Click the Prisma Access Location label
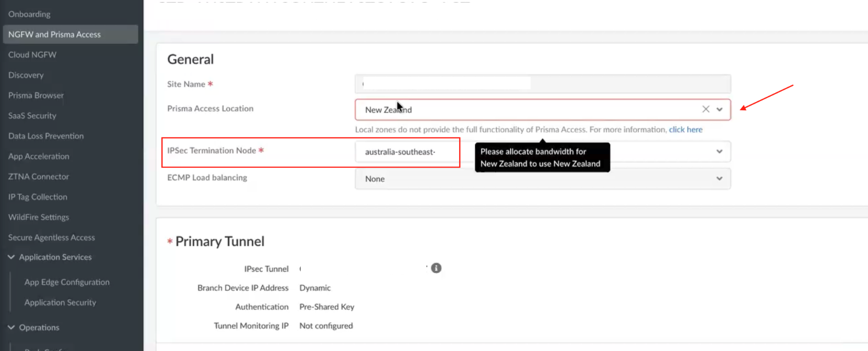This screenshot has width=868, height=351. 210,109
